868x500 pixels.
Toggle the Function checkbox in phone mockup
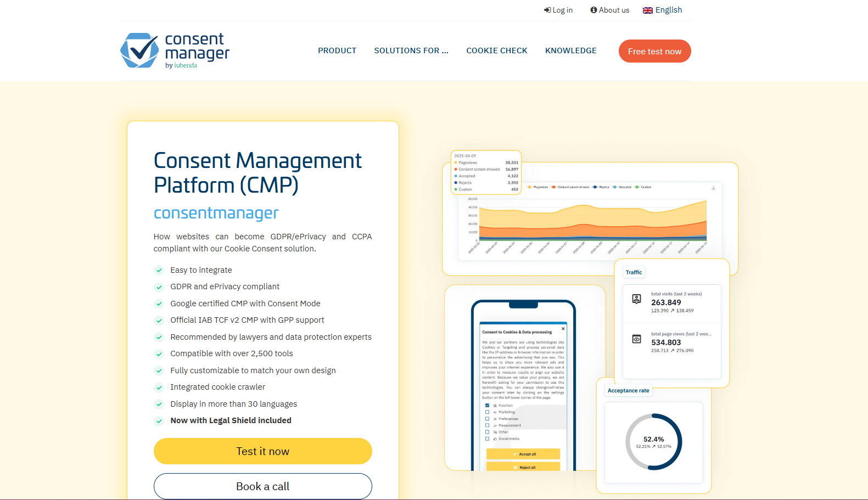click(487, 406)
